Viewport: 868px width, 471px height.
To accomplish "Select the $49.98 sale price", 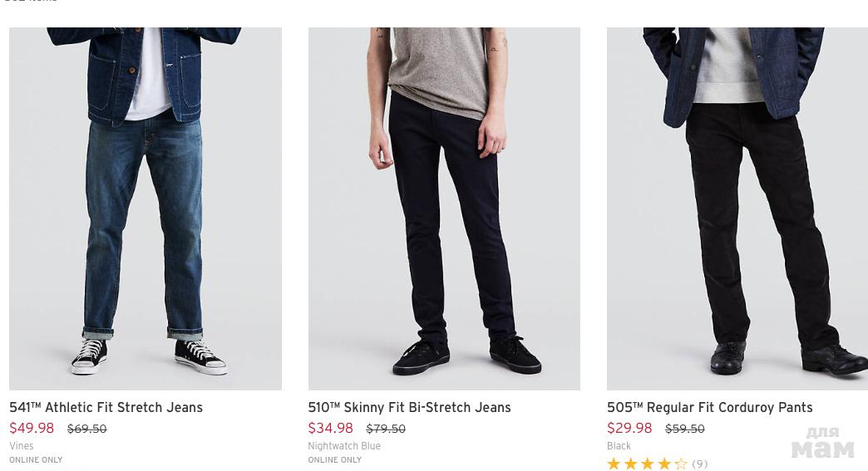I will point(32,429).
